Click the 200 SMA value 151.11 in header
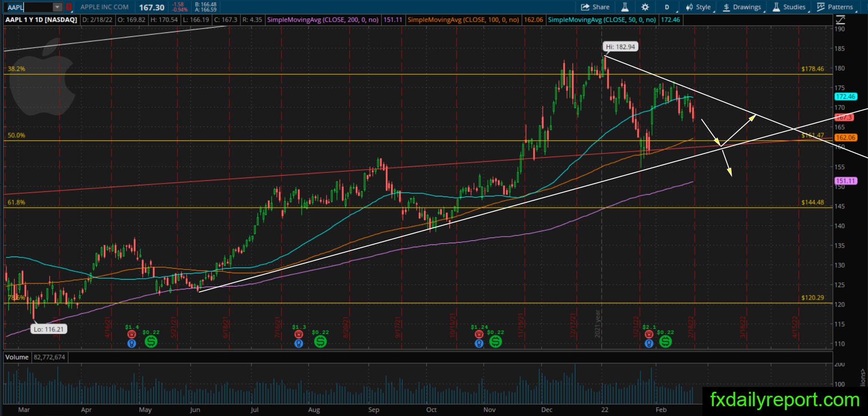Viewport: 868px width, 416px height. [x=393, y=20]
